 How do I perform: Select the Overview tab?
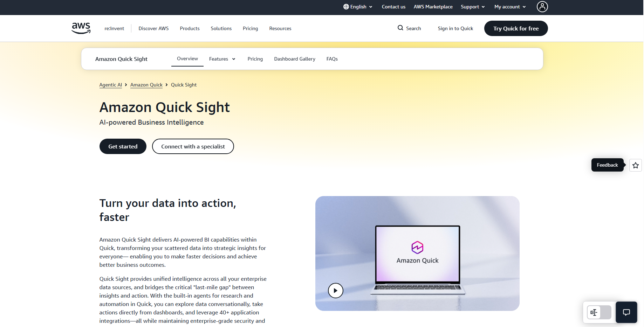click(x=187, y=58)
